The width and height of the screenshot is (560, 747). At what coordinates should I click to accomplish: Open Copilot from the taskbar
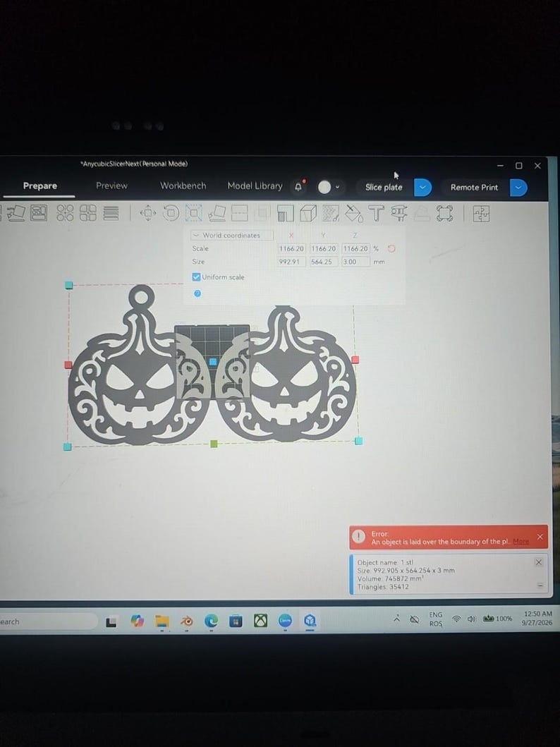(x=137, y=621)
